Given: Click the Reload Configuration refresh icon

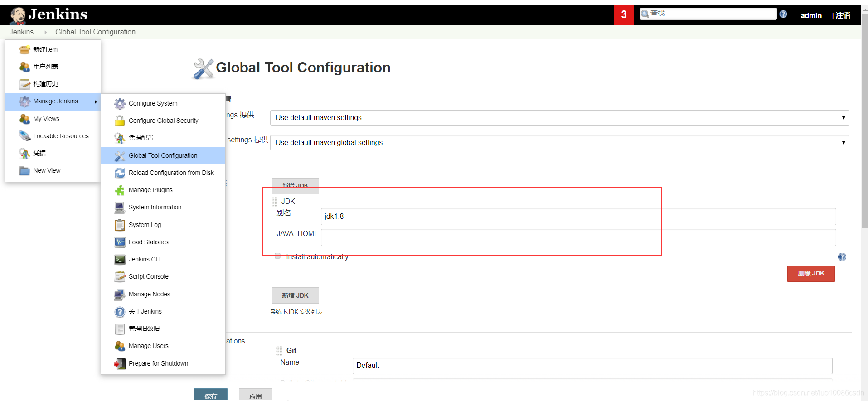Looking at the screenshot, I should (120, 173).
